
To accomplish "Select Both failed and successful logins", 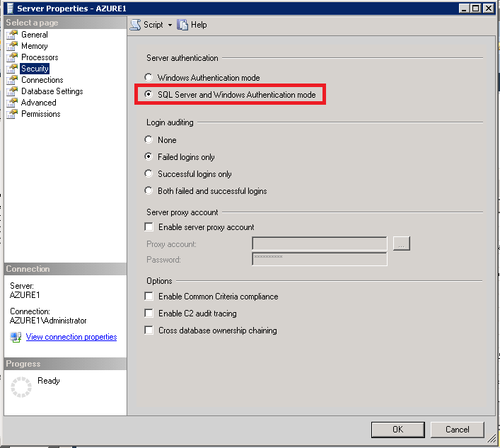I will [x=149, y=190].
